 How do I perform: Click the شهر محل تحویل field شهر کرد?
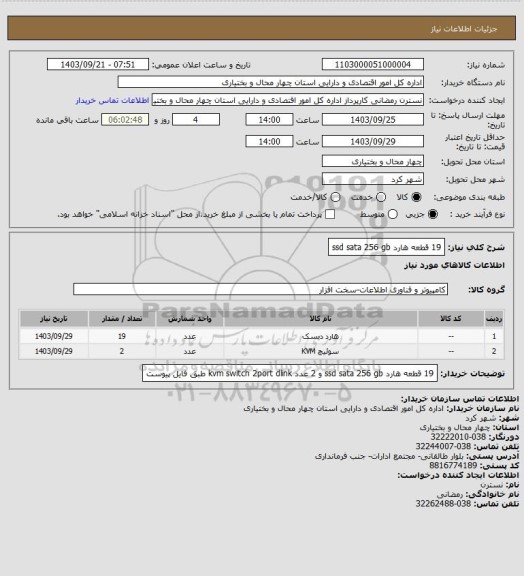(x=373, y=179)
